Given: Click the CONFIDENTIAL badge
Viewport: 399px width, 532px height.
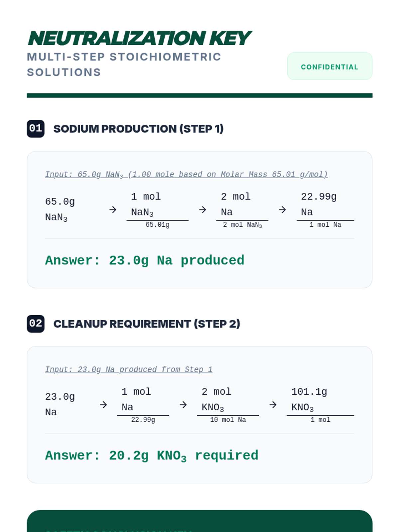Looking at the screenshot, I should point(330,66).
